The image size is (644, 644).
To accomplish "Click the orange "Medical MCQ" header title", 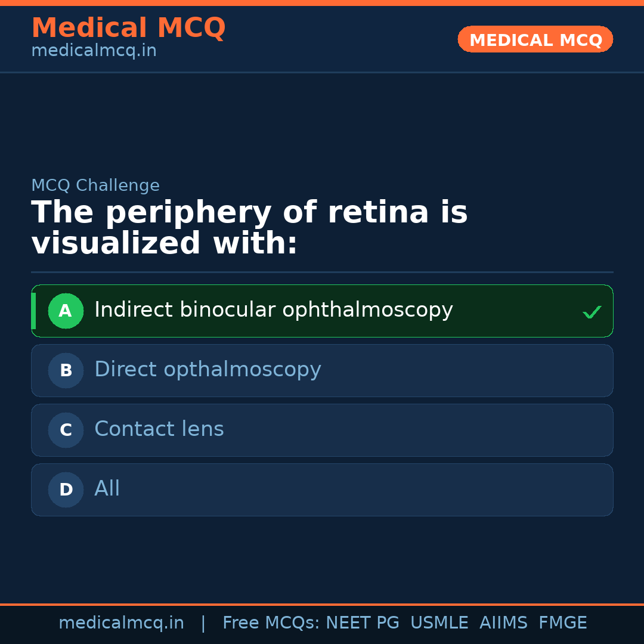I will pyautogui.click(x=128, y=28).
